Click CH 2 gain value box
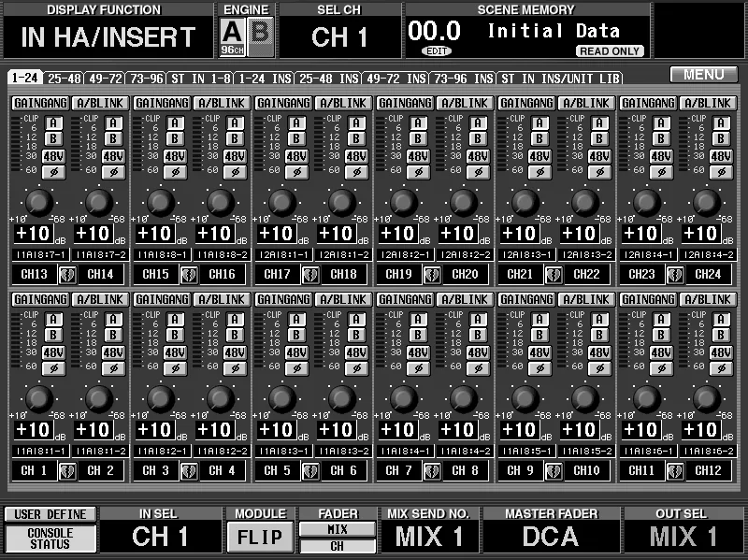 point(93,430)
